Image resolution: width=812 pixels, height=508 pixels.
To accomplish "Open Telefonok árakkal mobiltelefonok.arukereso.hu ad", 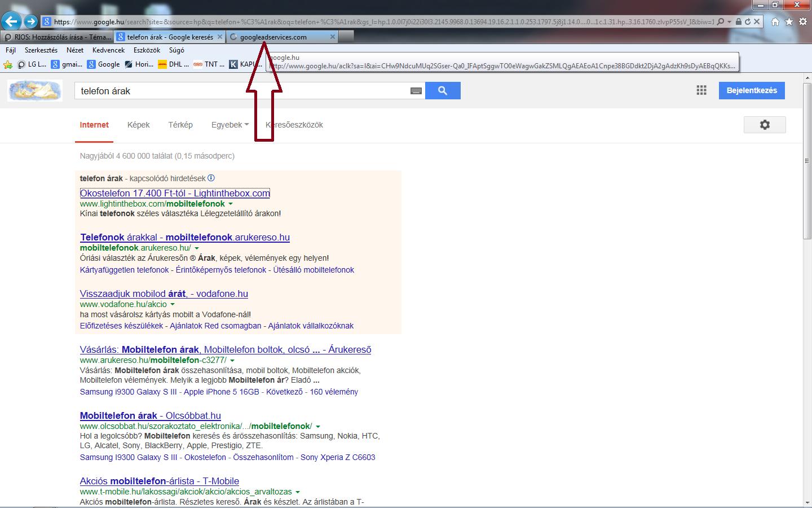I will (x=185, y=237).
